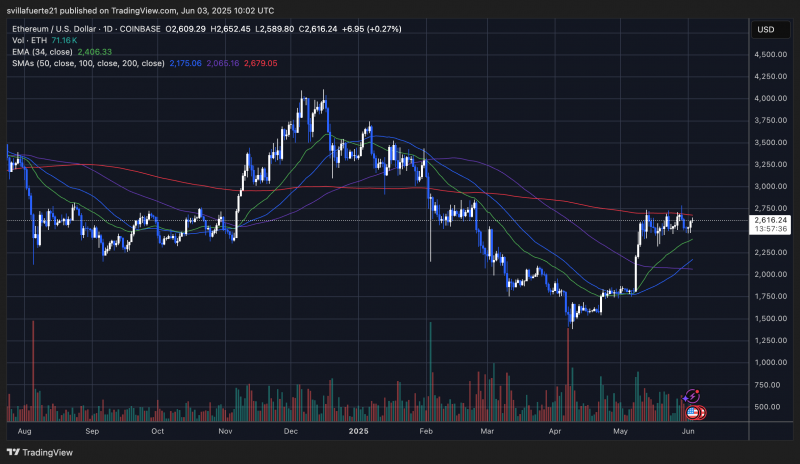
Task: Click the Aug label on the time axis
Action: point(24,431)
